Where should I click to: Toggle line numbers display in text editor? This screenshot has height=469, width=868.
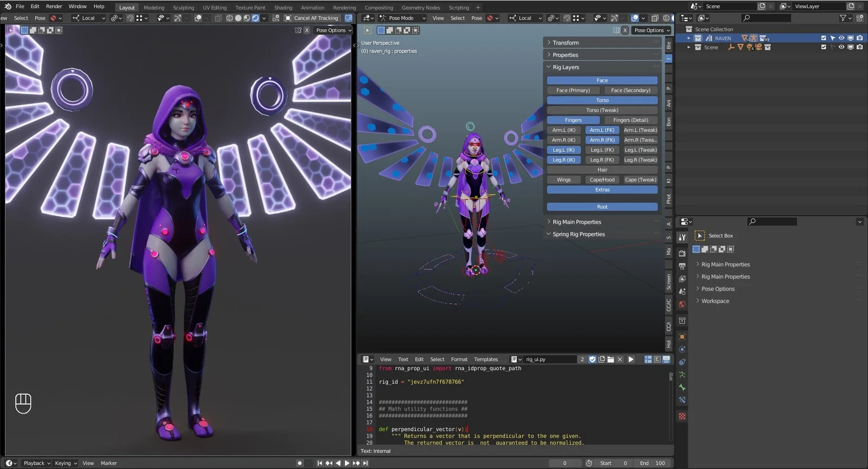(648, 359)
